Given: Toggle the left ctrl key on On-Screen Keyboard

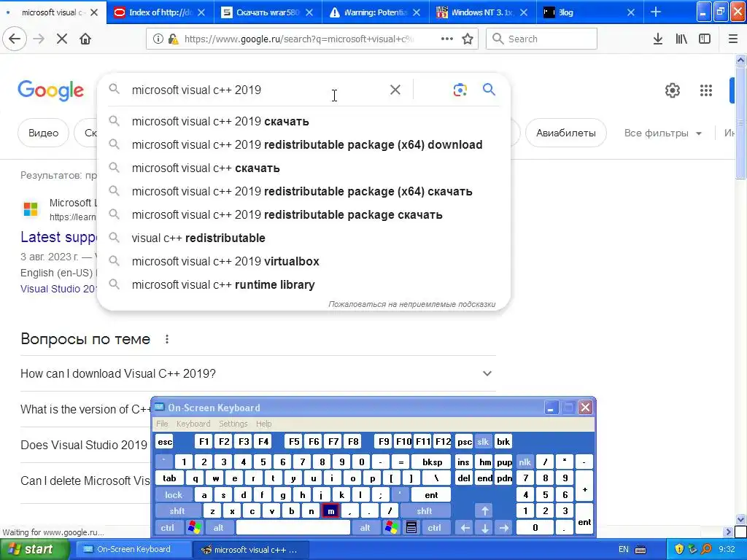Looking at the screenshot, I should (167, 527).
